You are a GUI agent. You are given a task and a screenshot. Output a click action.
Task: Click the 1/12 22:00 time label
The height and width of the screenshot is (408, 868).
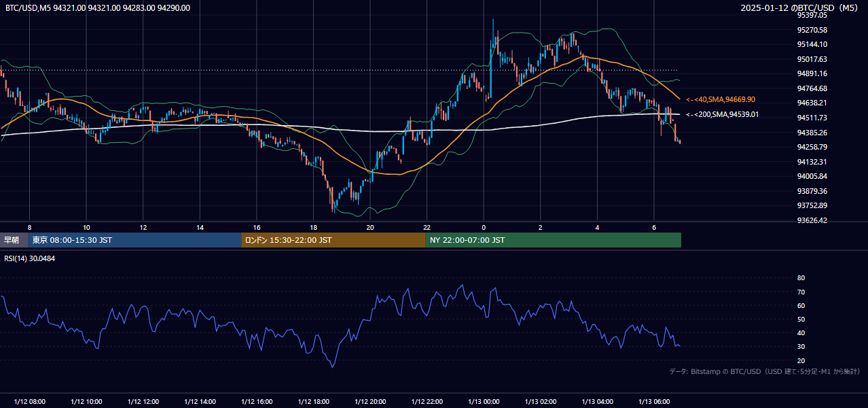(x=427, y=402)
